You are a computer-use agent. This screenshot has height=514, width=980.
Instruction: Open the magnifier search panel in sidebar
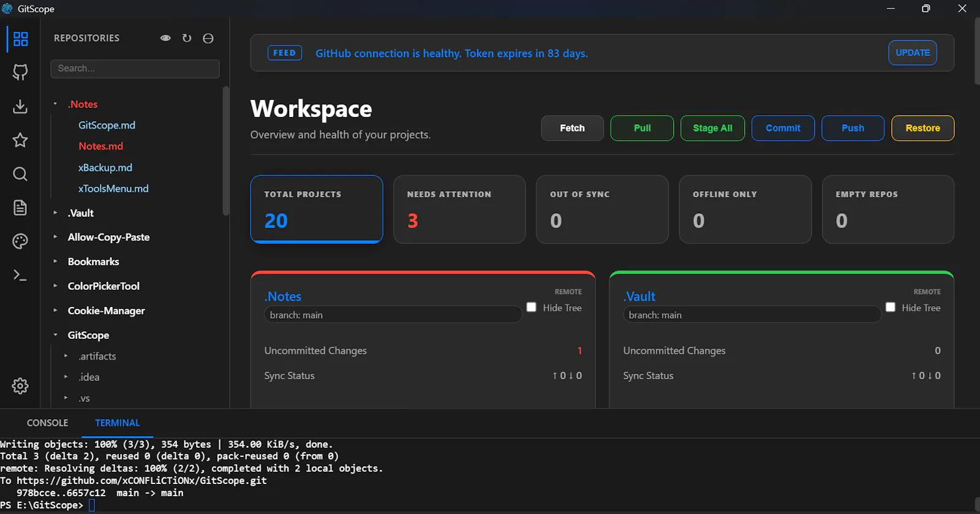point(20,174)
